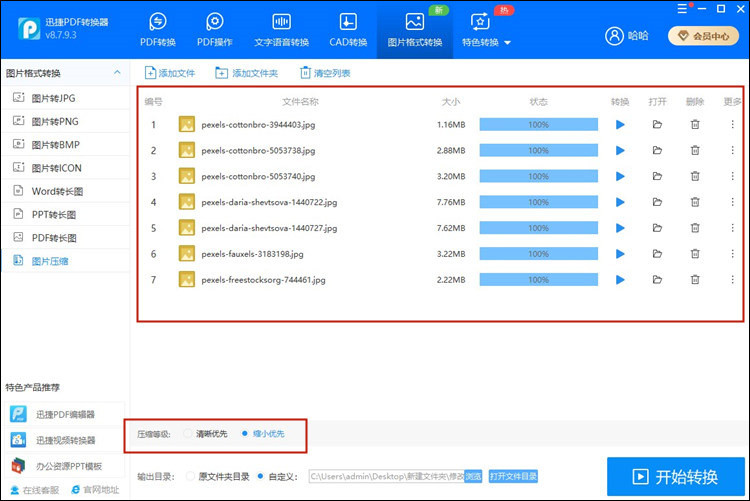Delete pexels-cottonbro-5053740.jpg using trash icon
This screenshot has width=750, height=501.
point(695,176)
